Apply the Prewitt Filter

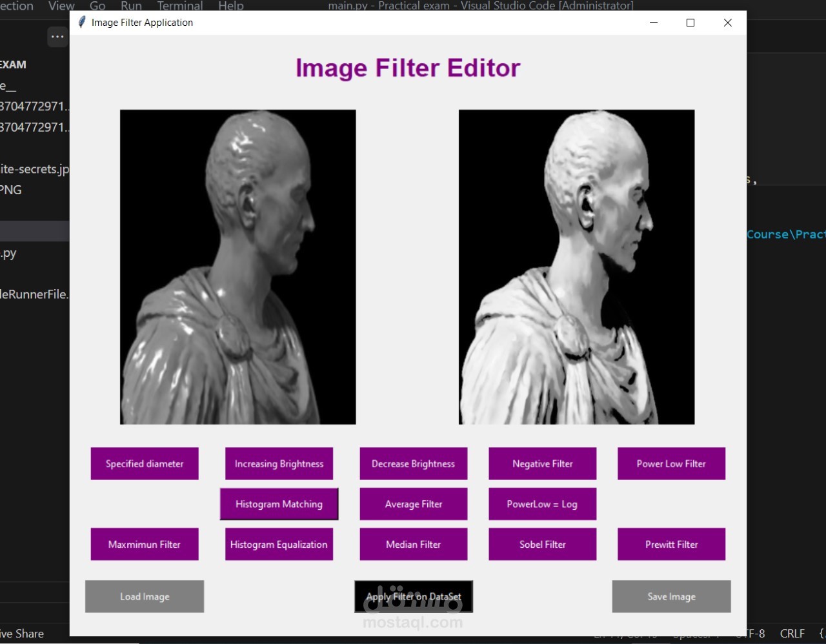[671, 544]
